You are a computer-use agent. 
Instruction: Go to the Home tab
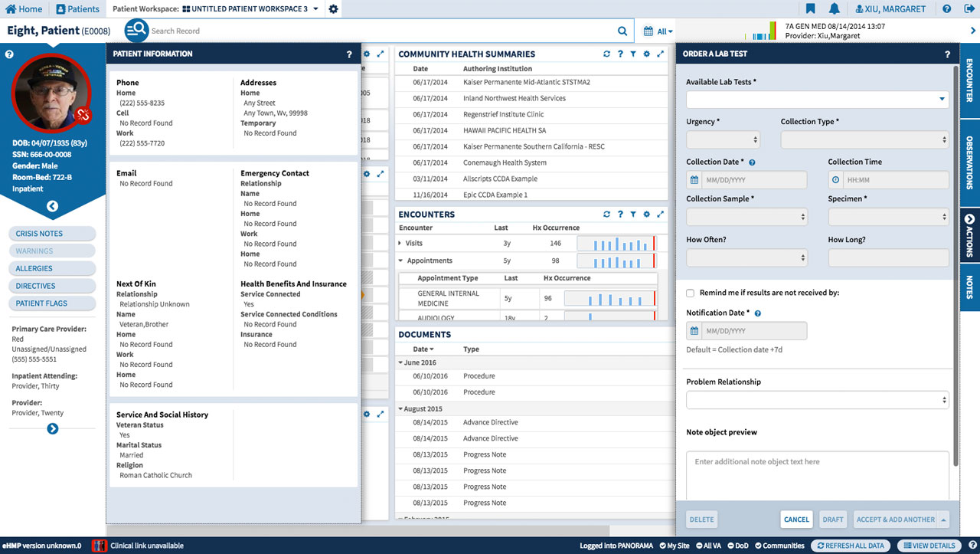point(24,9)
